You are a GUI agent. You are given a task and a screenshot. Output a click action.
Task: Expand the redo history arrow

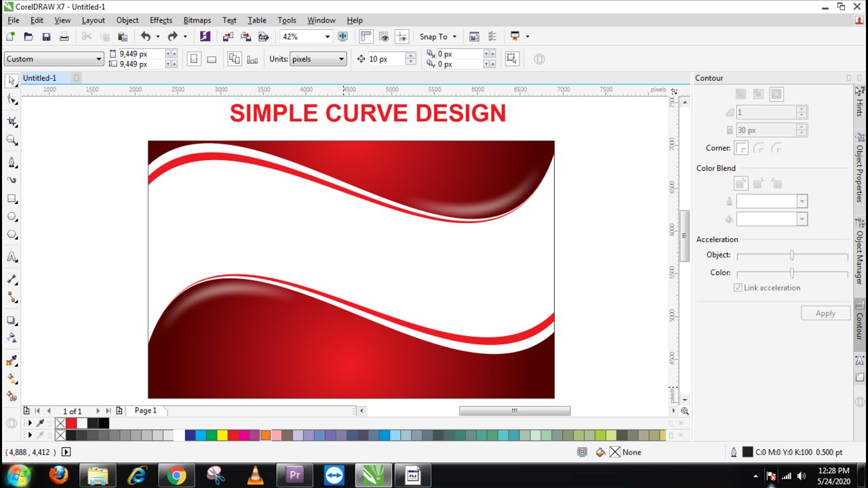point(184,37)
